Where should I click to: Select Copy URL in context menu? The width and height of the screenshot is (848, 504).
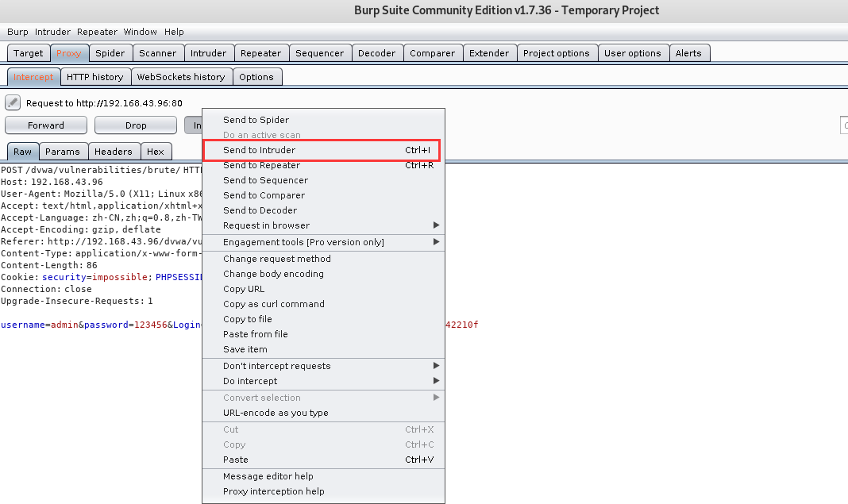click(323, 289)
